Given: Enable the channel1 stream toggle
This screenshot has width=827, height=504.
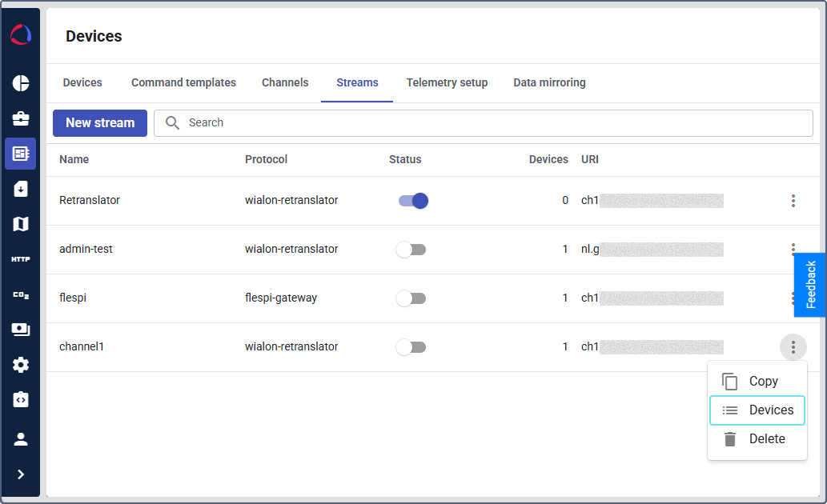Looking at the screenshot, I should [x=411, y=347].
